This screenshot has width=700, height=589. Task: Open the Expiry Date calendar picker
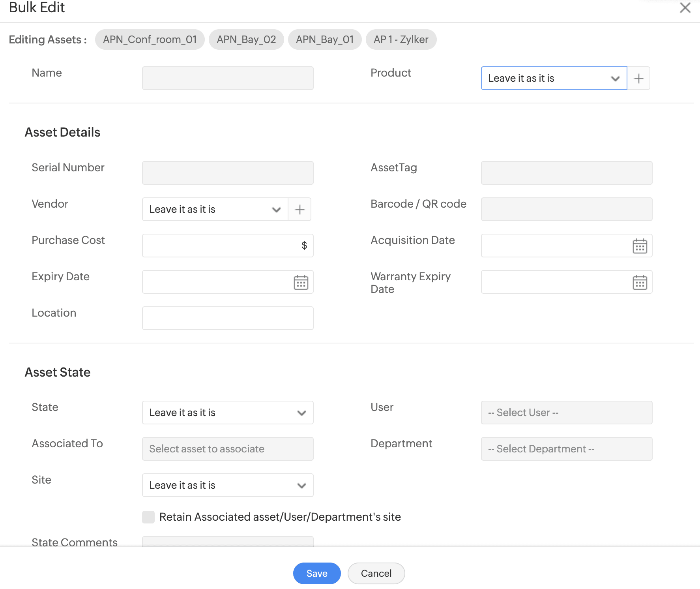point(301,282)
